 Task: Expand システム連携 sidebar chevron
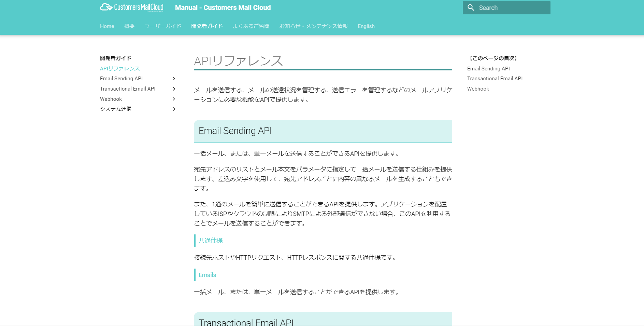tap(174, 109)
